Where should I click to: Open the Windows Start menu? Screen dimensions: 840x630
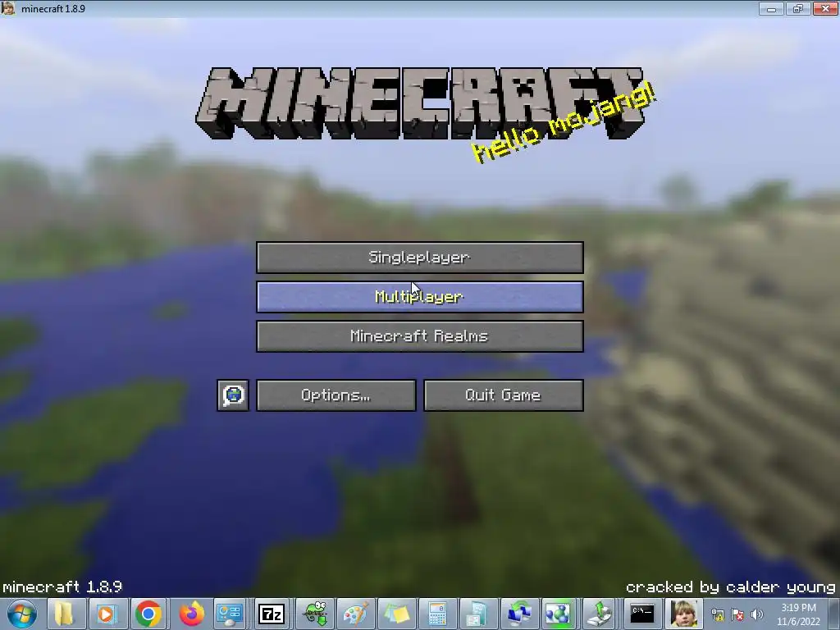point(22,614)
